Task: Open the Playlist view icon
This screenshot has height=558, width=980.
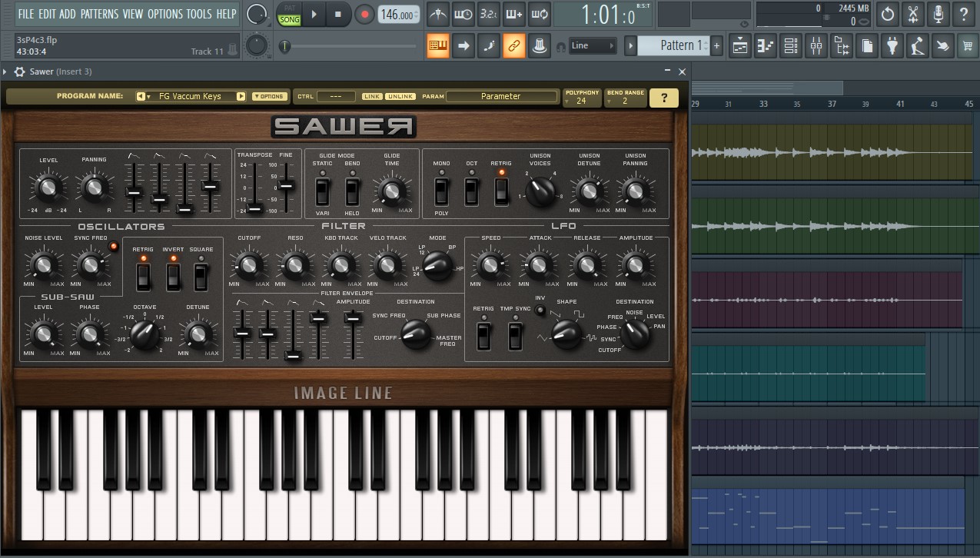Action: (x=740, y=46)
